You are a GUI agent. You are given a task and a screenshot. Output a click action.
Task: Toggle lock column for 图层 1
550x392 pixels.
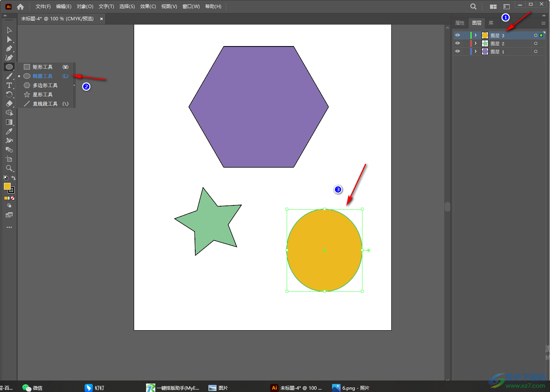465,51
